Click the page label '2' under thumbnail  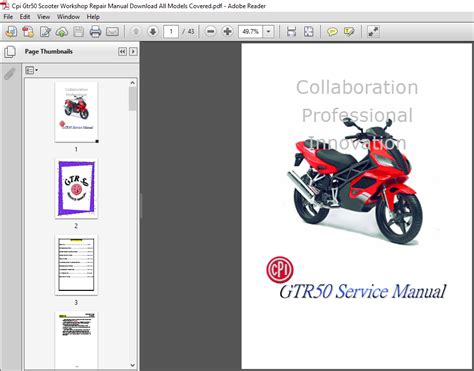coord(76,226)
